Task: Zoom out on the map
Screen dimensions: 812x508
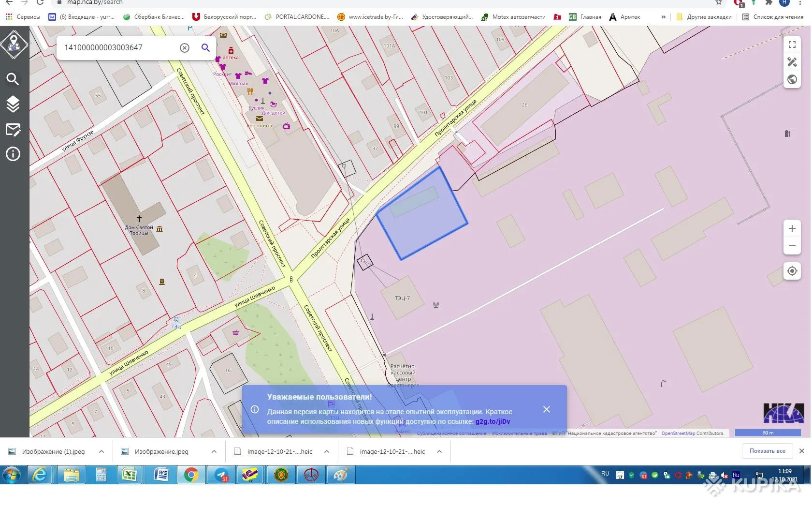Action: point(792,246)
